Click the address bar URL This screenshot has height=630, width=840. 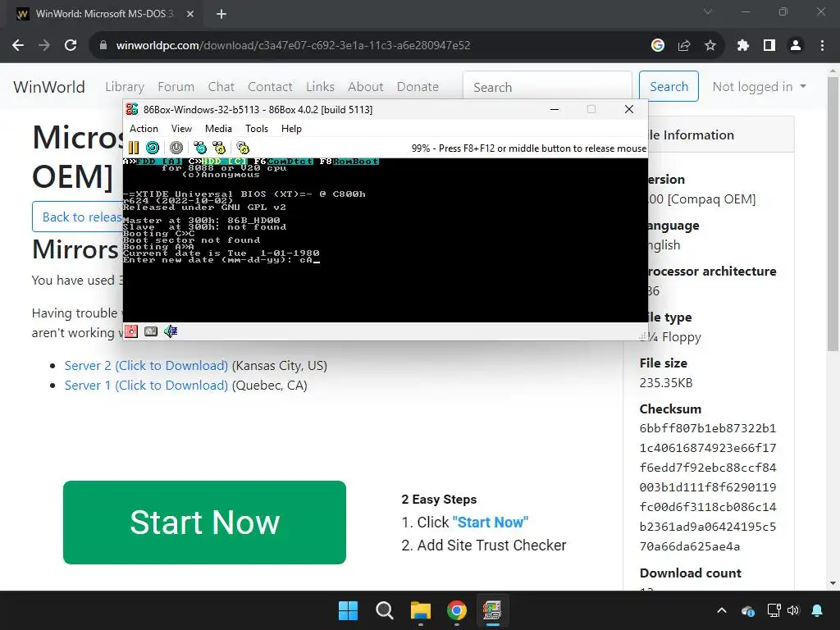pos(293,46)
